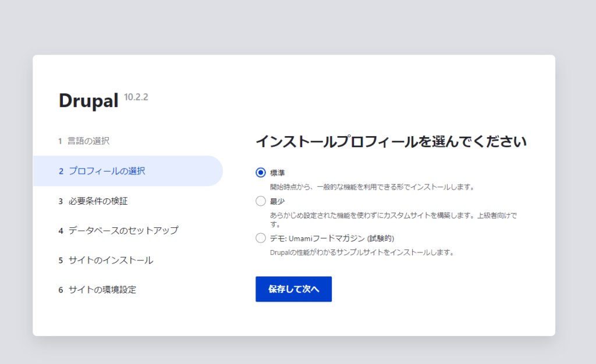The height and width of the screenshot is (364, 596).
Task: Click the number 2 in the step list
Action: (x=61, y=170)
